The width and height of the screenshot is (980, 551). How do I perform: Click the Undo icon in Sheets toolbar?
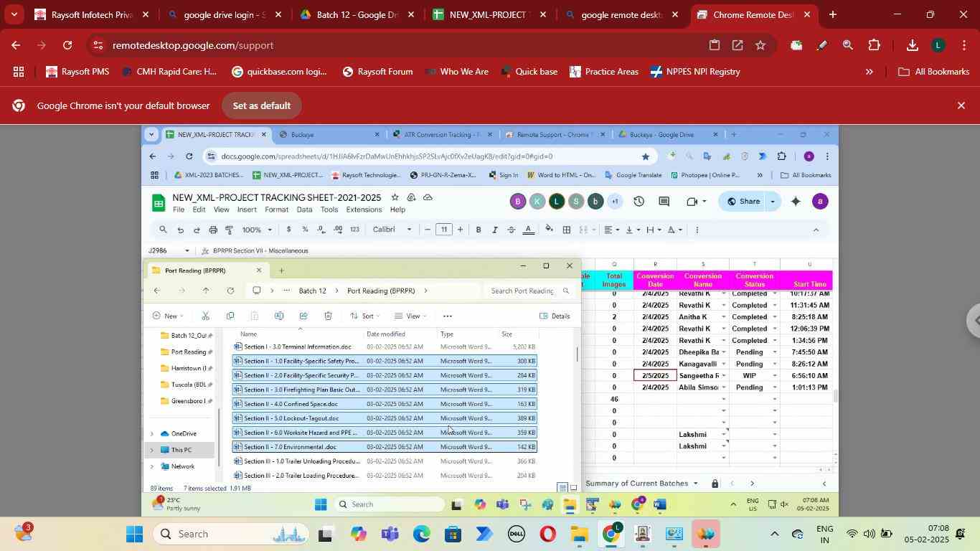click(180, 230)
